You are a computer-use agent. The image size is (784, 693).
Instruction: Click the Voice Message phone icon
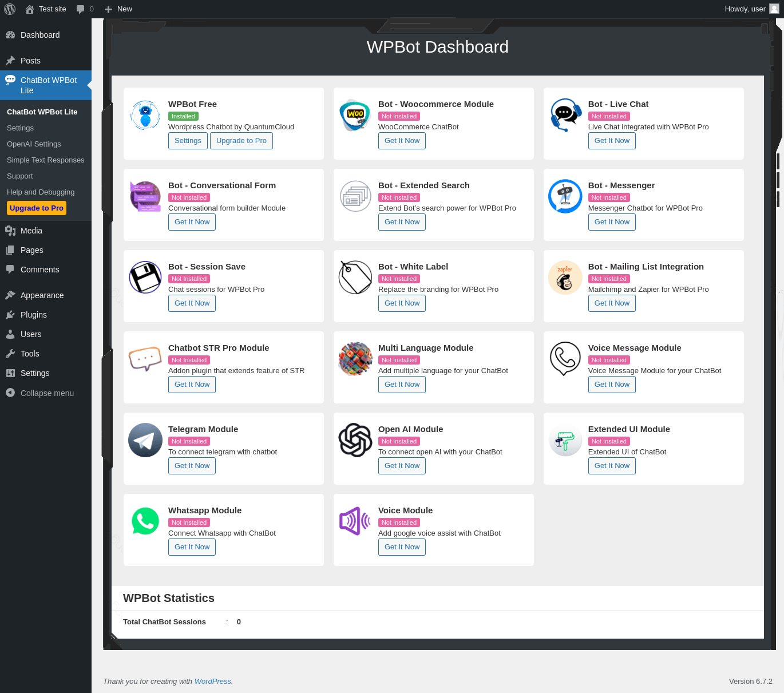pos(565,359)
